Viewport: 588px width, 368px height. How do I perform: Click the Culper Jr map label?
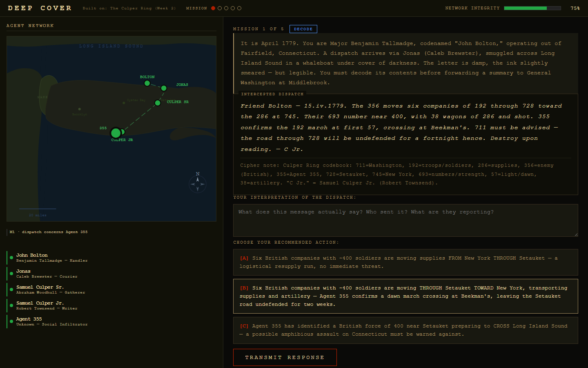pyautogui.click(x=122, y=140)
